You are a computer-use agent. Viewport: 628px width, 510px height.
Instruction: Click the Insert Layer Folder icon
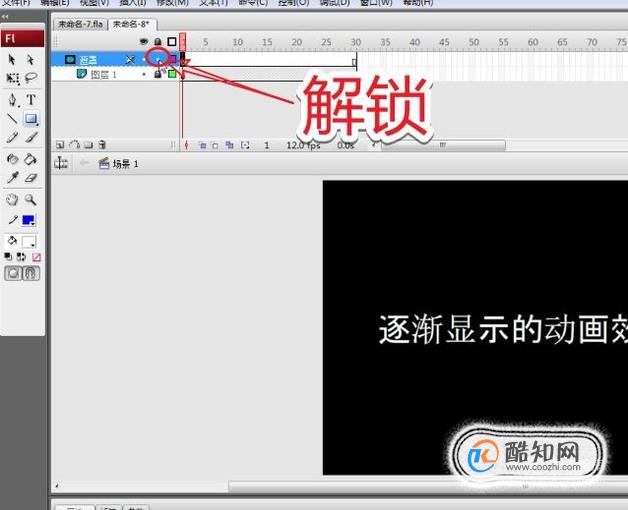pos(89,145)
